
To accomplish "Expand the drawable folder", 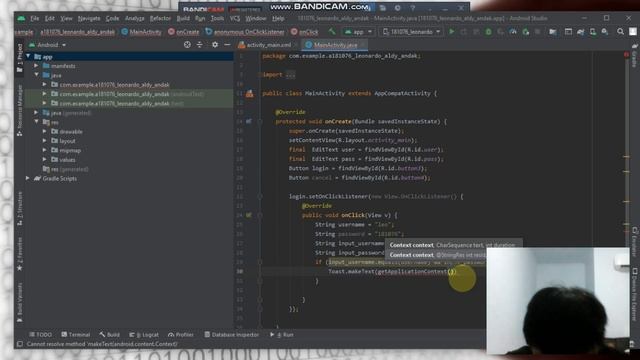I will point(44,131).
